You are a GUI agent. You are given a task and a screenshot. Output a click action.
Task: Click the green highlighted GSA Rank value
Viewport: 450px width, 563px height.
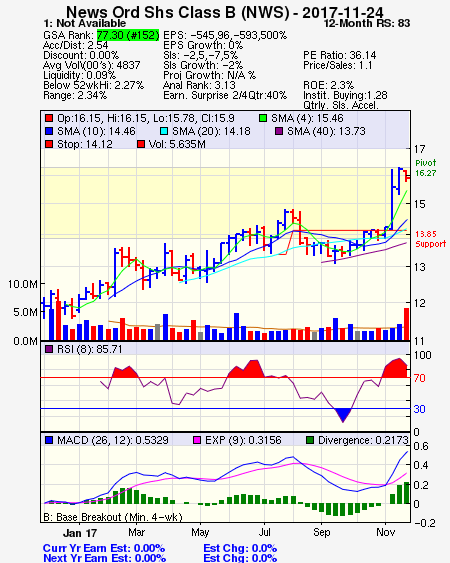click(128, 35)
